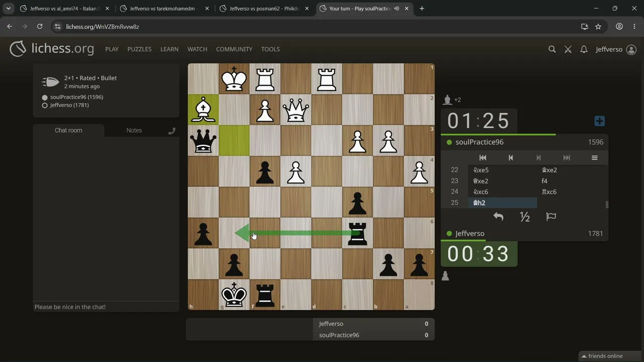
Task: Click the move list scrollbar
Action: [x=607, y=205]
